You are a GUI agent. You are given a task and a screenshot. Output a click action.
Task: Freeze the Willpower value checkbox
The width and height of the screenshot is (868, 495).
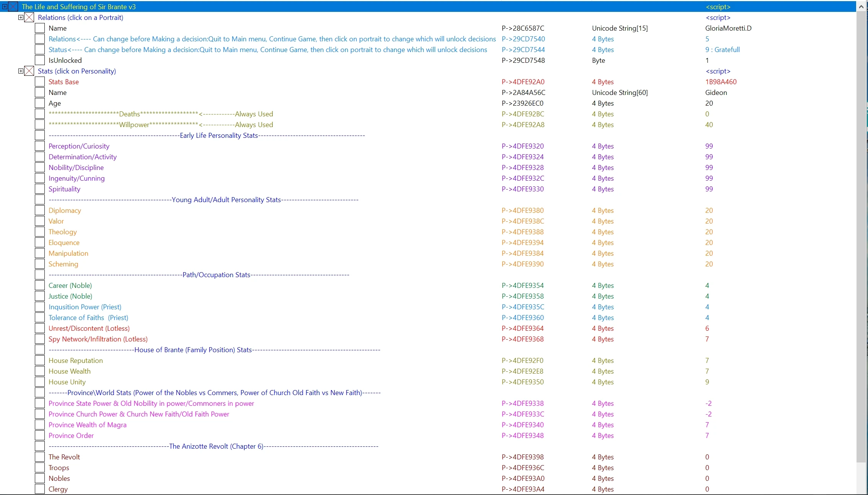click(40, 124)
